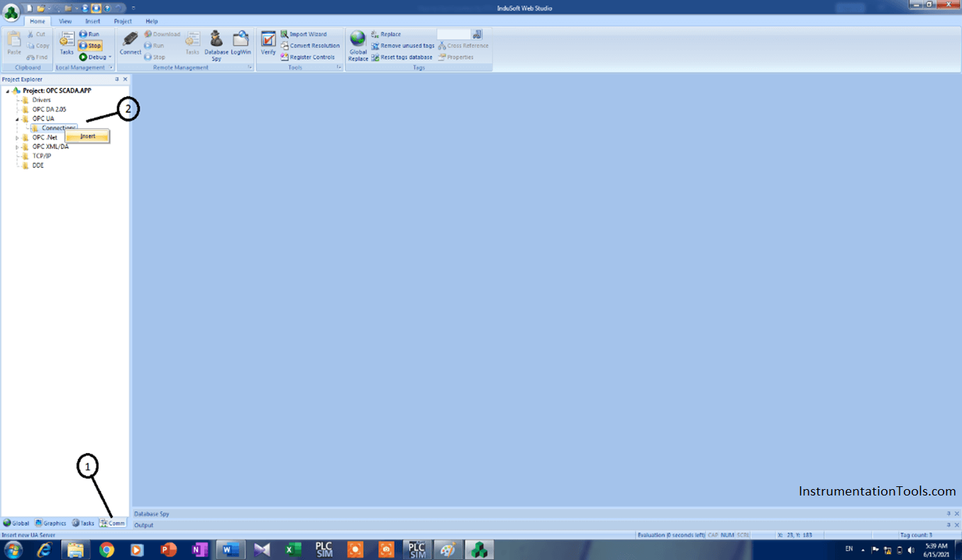Click Remove unused tags
Viewport: 962px width, 560px height.
(x=403, y=45)
